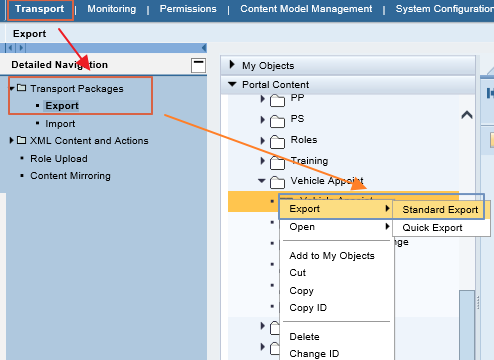Expand the My Objects section
The image size is (494, 360).
(232, 65)
